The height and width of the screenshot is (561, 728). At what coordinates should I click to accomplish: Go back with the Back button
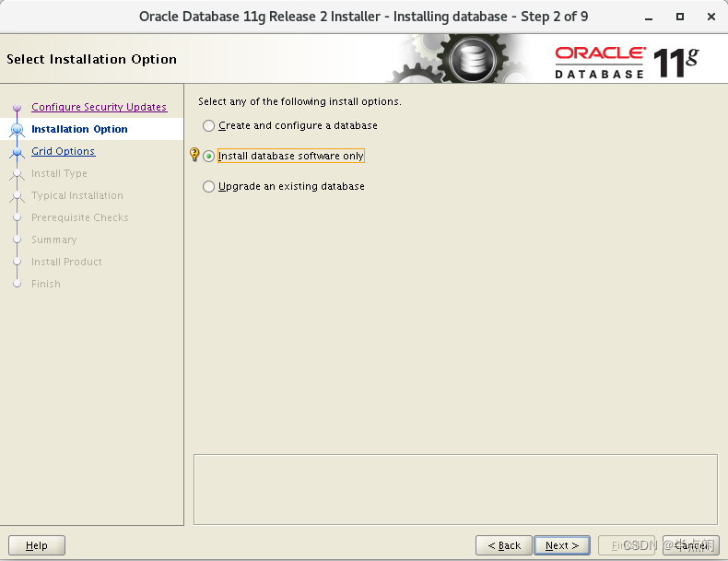tap(504, 545)
